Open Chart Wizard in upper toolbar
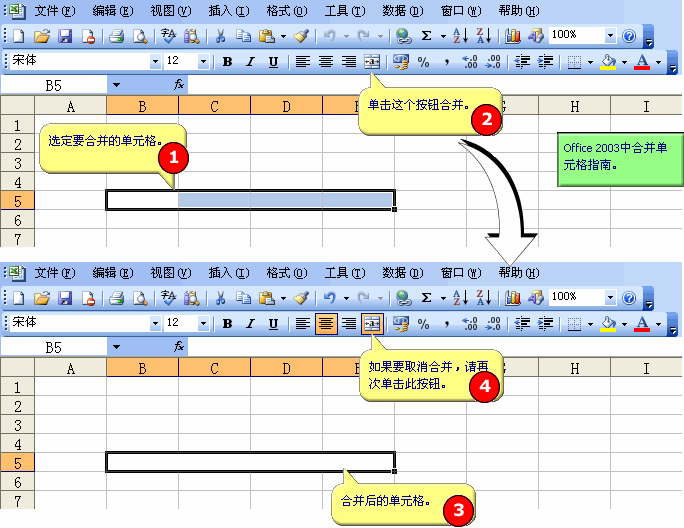684x528 pixels. click(513, 35)
